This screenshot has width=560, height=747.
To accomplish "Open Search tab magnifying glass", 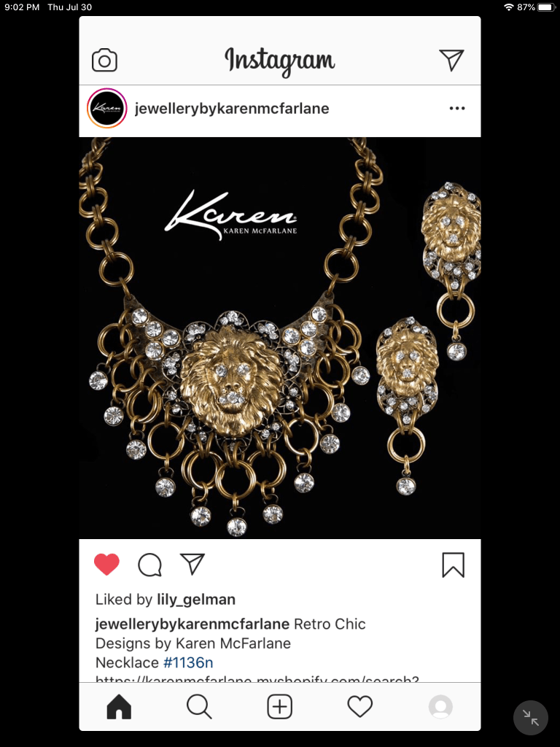I will pos(199,706).
